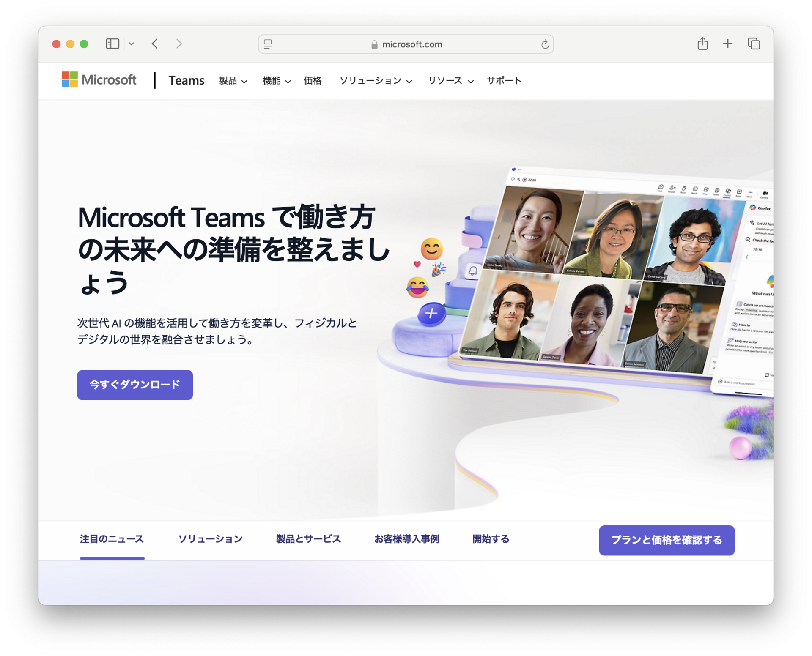Select the 開始する tab

pyautogui.click(x=491, y=539)
